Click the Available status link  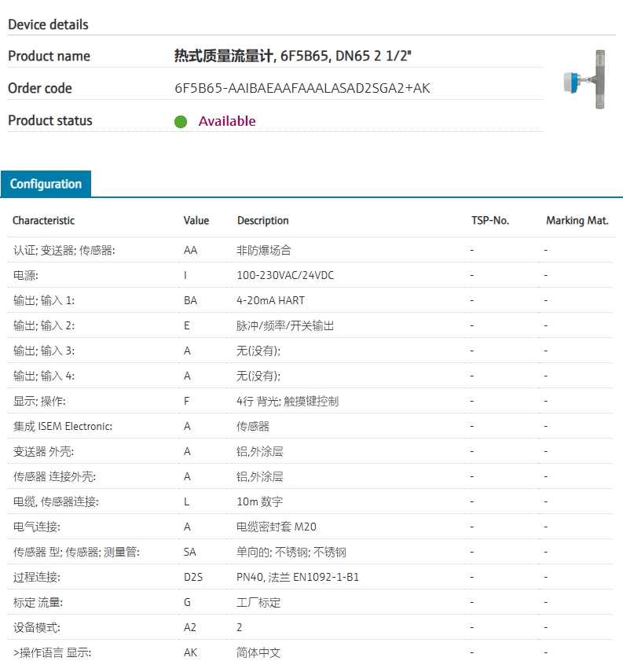tap(227, 121)
